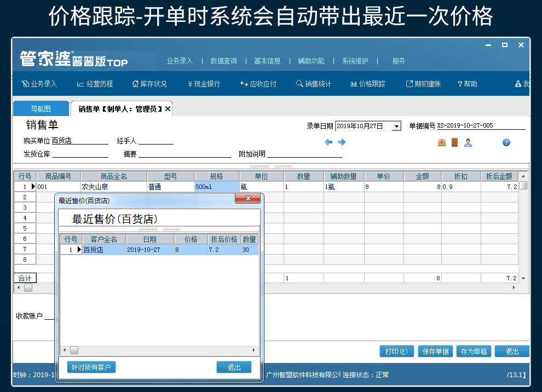This screenshot has width=542, height=392.
Task: Click the 商品全名 column header
Action: click(x=114, y=176)
